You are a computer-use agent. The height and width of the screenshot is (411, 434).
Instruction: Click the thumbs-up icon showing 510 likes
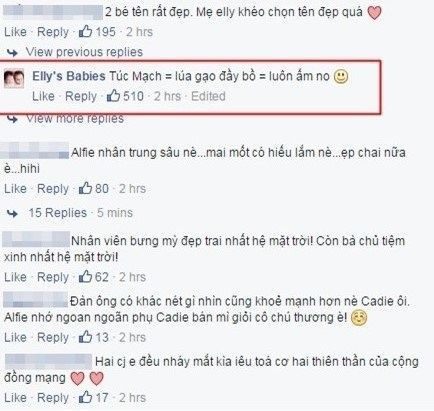tap(113, 96)
